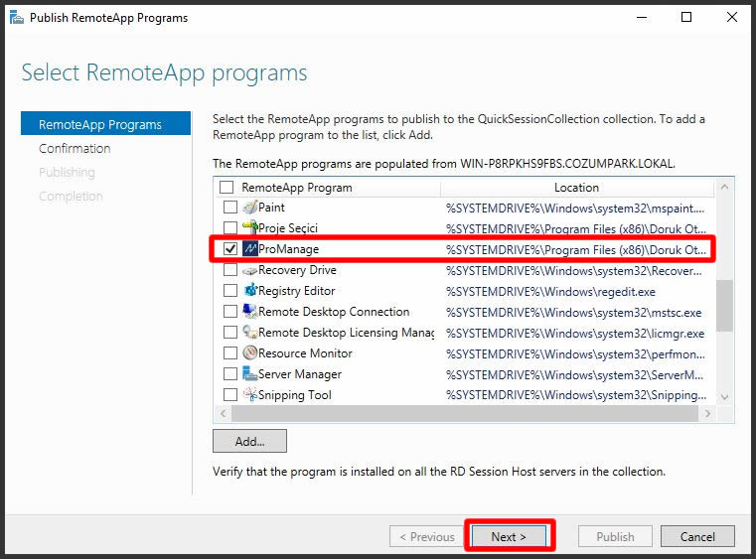Click the list's scroll down arrow
Image resolution: width=756 pixels, height=559 pixels.
coord(724,397)
